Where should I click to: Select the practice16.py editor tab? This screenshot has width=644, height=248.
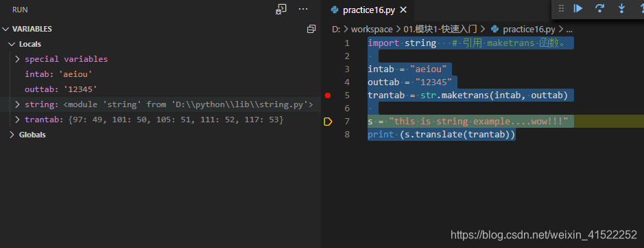click(368, 10)
